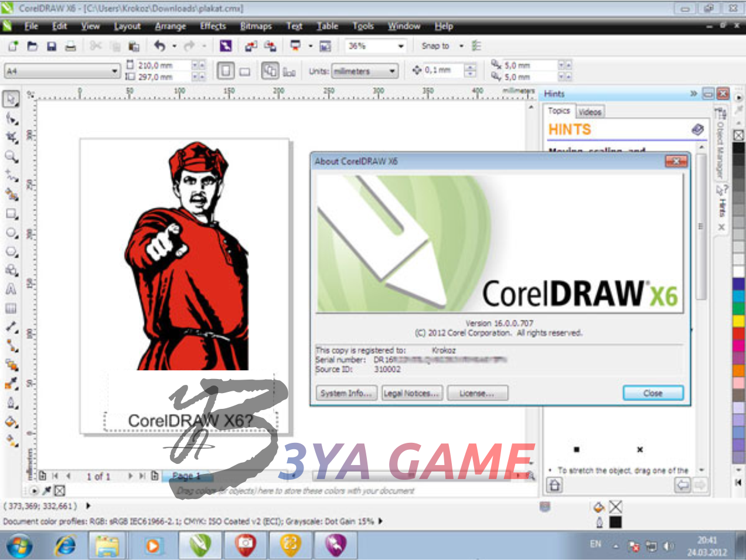Open the Units millimeters dropdown
This screenshot has width=746, height=560.
[393, 71]
